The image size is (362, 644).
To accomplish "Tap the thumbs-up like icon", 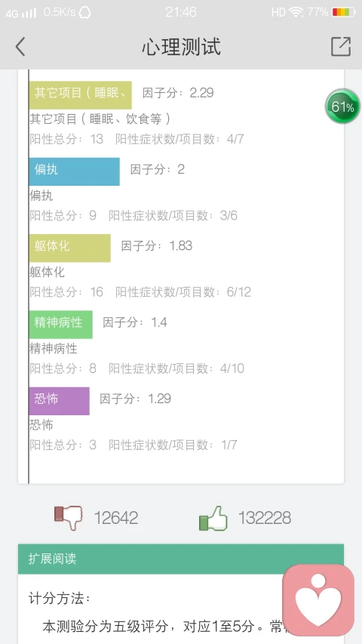I will coord(213,518).
